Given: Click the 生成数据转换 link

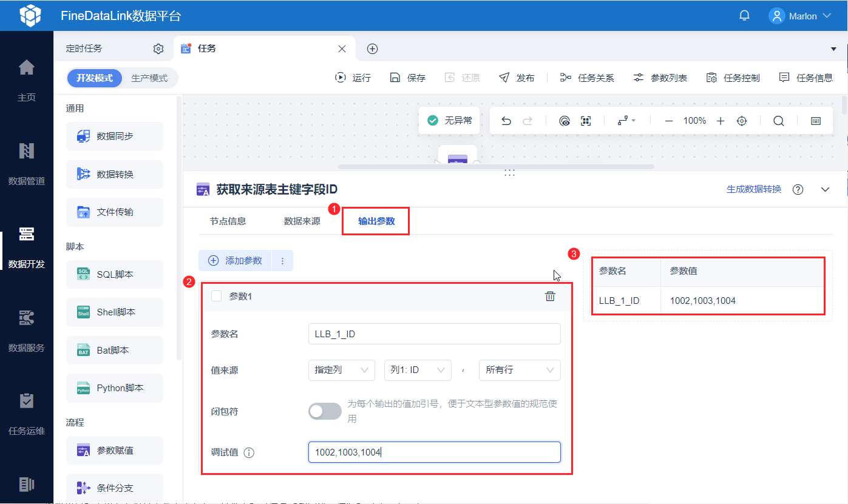Looking at the screenshot, I should tap(754, 189).
